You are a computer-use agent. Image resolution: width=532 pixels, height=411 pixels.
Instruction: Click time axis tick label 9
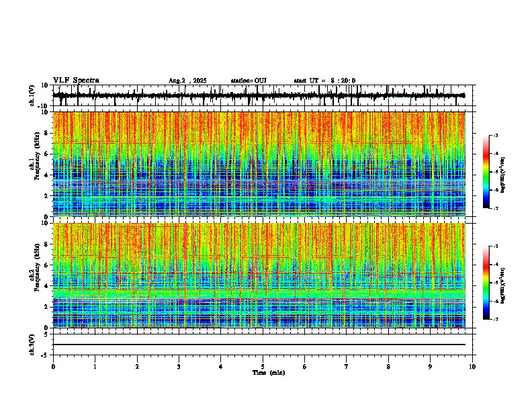430,367
